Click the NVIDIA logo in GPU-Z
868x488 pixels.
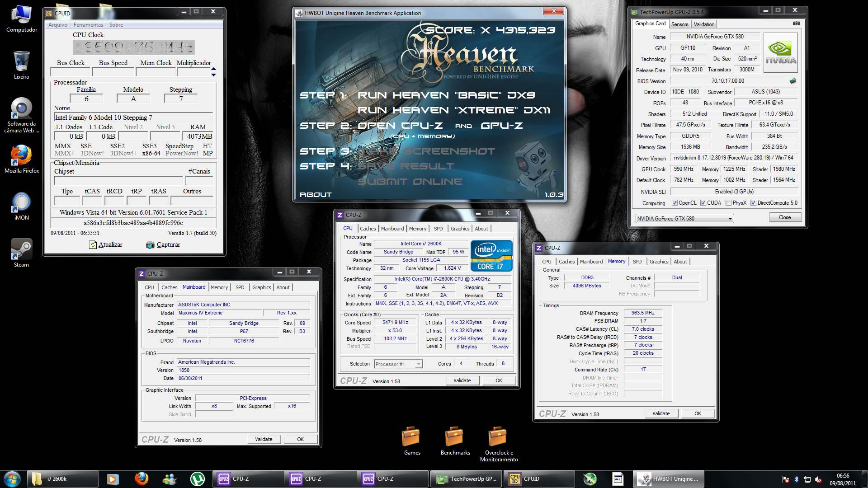781,53
